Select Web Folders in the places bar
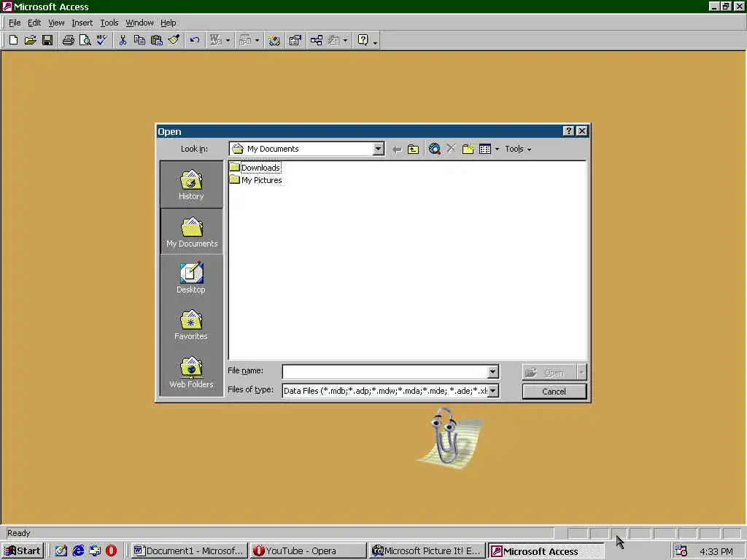This screenshot has width=747, height=560. [191, 372]
